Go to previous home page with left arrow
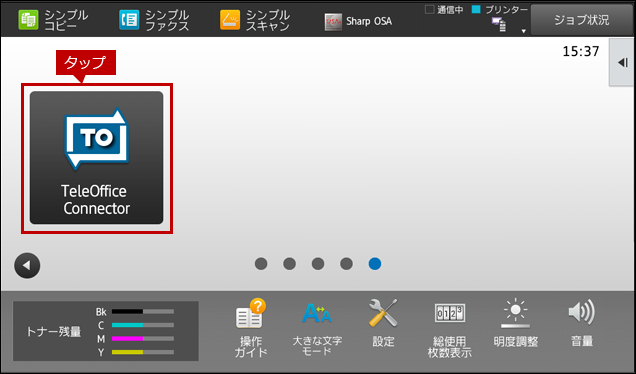The image size is (636, 374). pos(27,266)
